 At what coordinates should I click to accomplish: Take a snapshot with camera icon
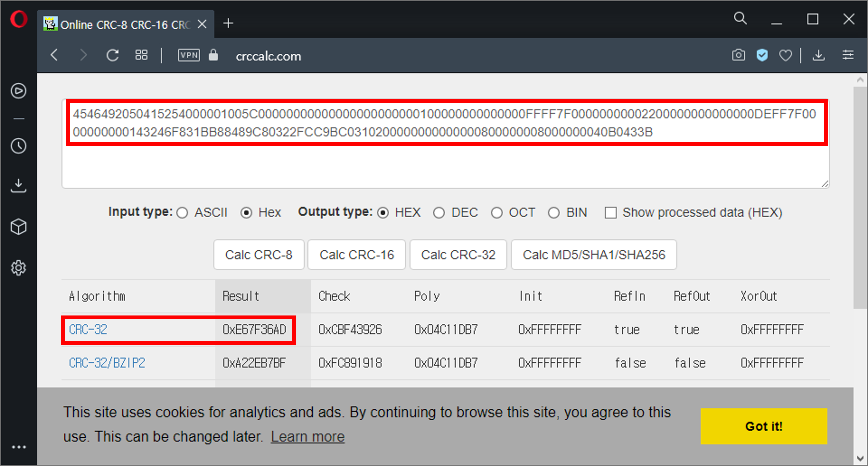738,55
